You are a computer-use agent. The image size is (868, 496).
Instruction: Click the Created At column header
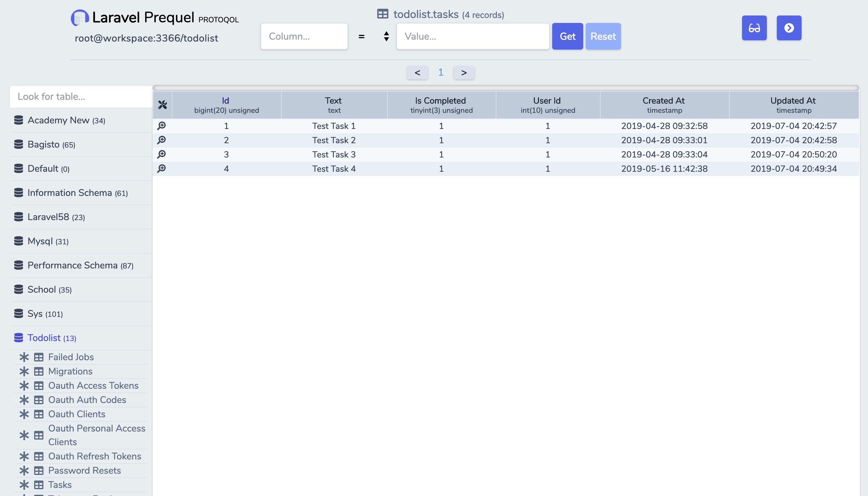664,105
